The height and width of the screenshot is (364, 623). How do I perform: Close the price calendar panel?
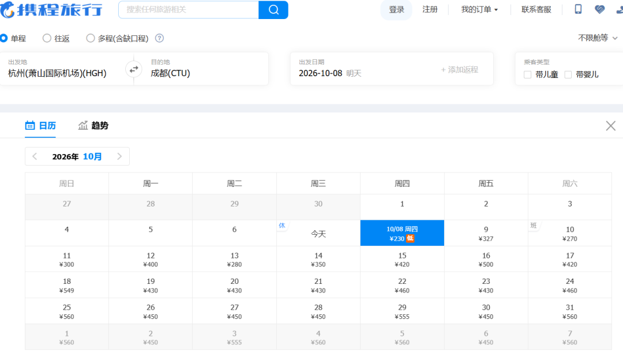pos(611,126)
